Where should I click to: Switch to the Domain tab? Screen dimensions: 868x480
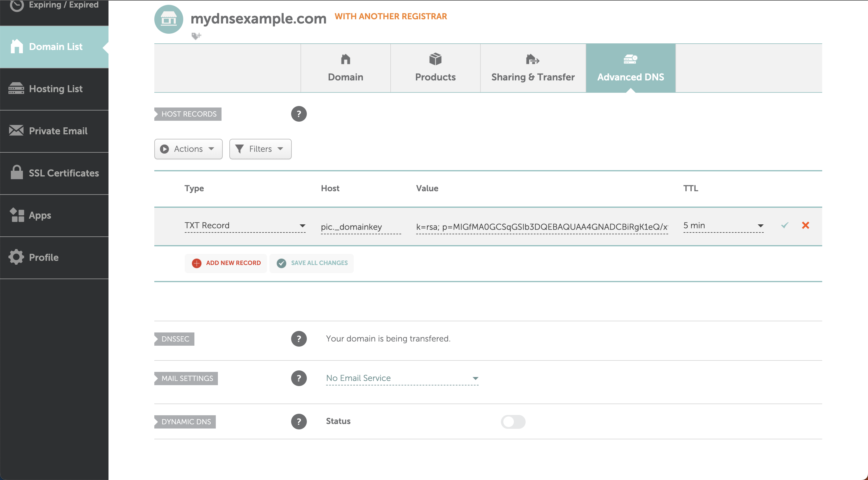click(x=345, y=68)
